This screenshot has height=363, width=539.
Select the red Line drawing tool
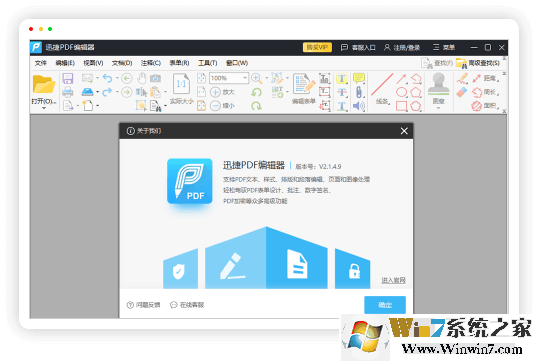click(x=382, y=84)
